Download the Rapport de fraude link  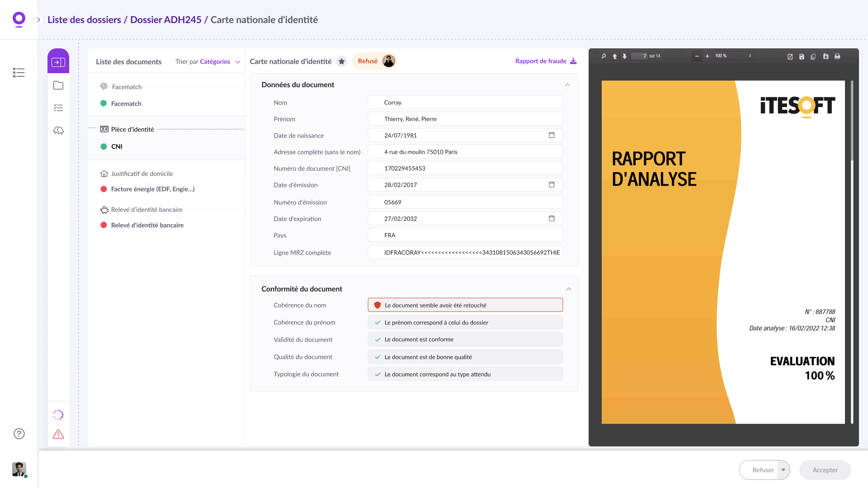click(x=546, y=61)
